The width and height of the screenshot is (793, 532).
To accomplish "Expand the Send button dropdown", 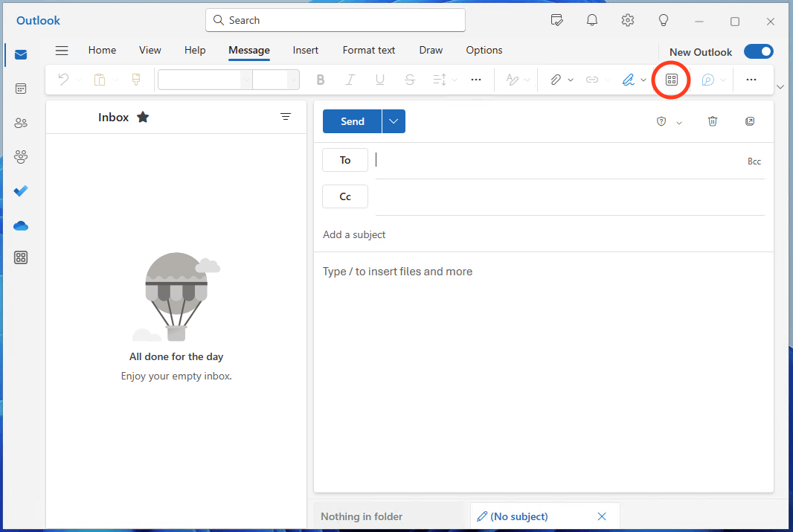I will [x=393, y=121].
